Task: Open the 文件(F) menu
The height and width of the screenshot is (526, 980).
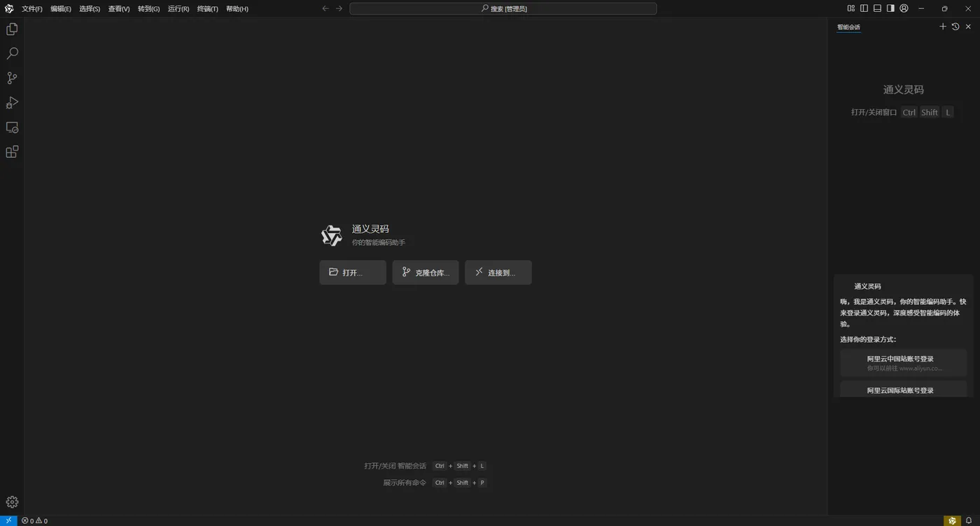Action: coord(32,9)
